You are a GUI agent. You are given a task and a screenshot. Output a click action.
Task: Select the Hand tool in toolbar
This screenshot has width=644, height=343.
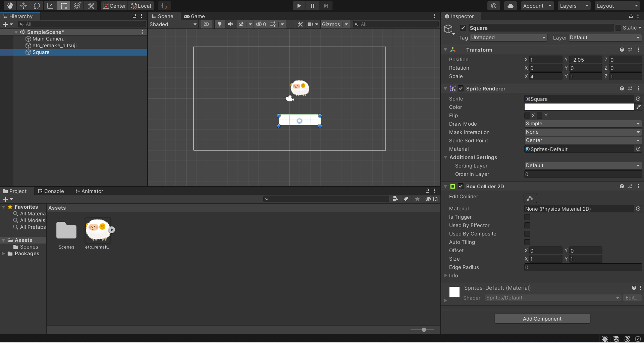(10, 6)
